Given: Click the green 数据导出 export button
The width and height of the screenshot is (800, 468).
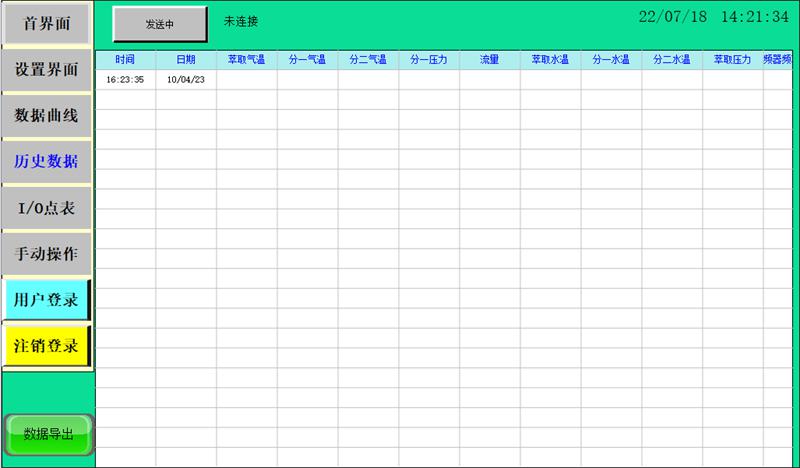Looking at the screenshot, I should click(x=48, y=434).
